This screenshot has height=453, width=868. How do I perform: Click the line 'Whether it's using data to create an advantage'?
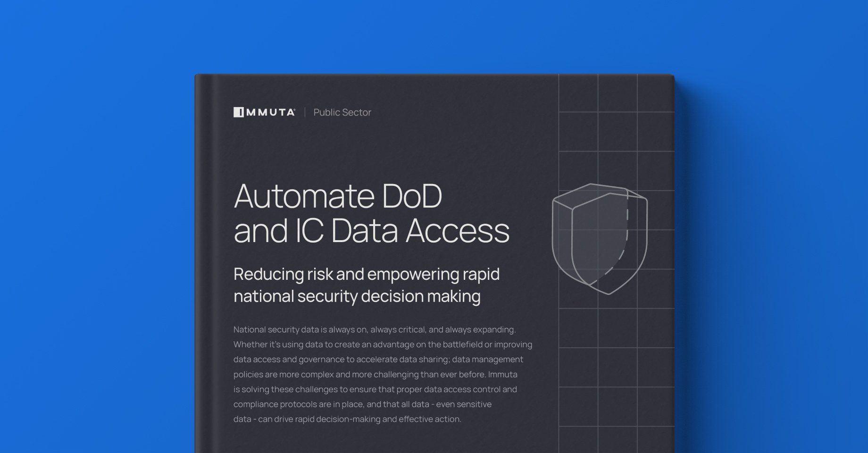pyautogui.click(x=383, y=344)
